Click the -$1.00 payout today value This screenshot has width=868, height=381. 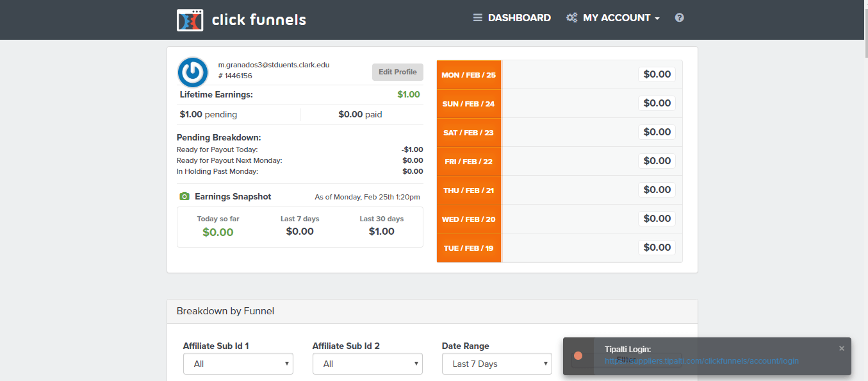413,149
